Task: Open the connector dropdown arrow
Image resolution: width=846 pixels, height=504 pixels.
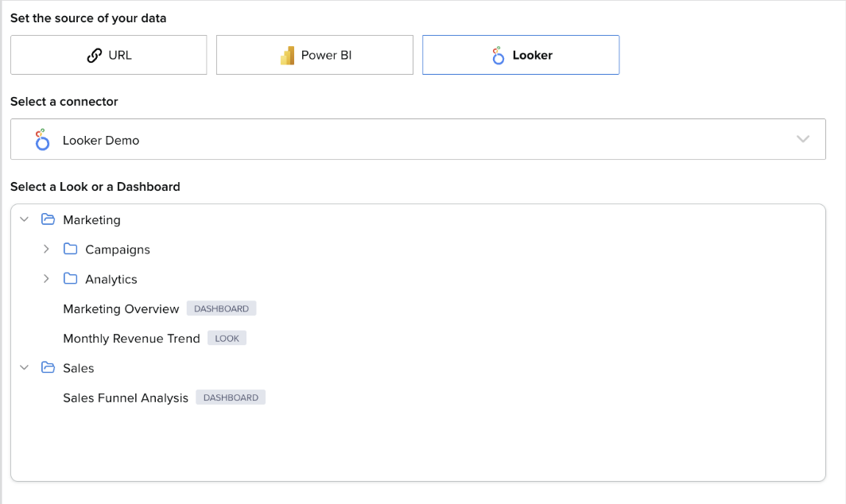Action: tap(803, 139)
